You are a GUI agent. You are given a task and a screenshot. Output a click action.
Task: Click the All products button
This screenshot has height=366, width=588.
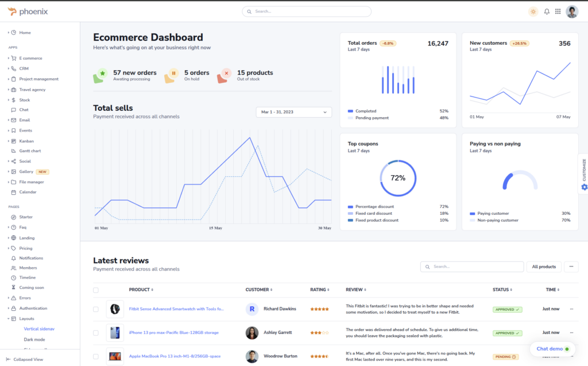(x=543, y=267)
